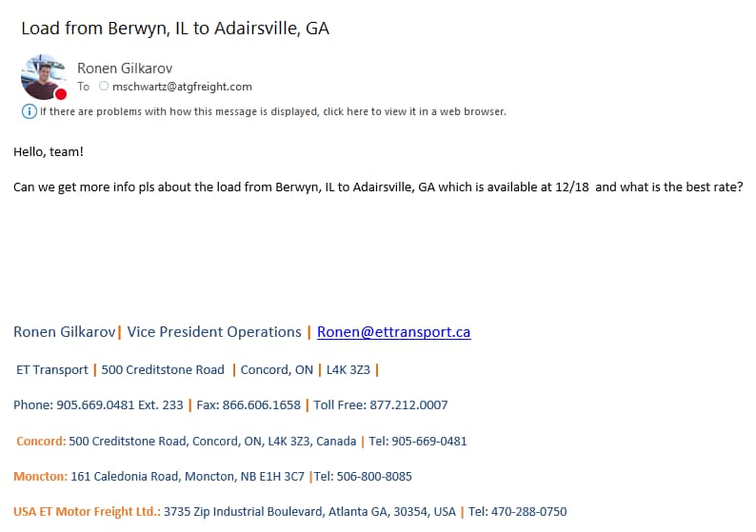Open the Ronen@ettransport.ca email link

[x=393, y=332]
